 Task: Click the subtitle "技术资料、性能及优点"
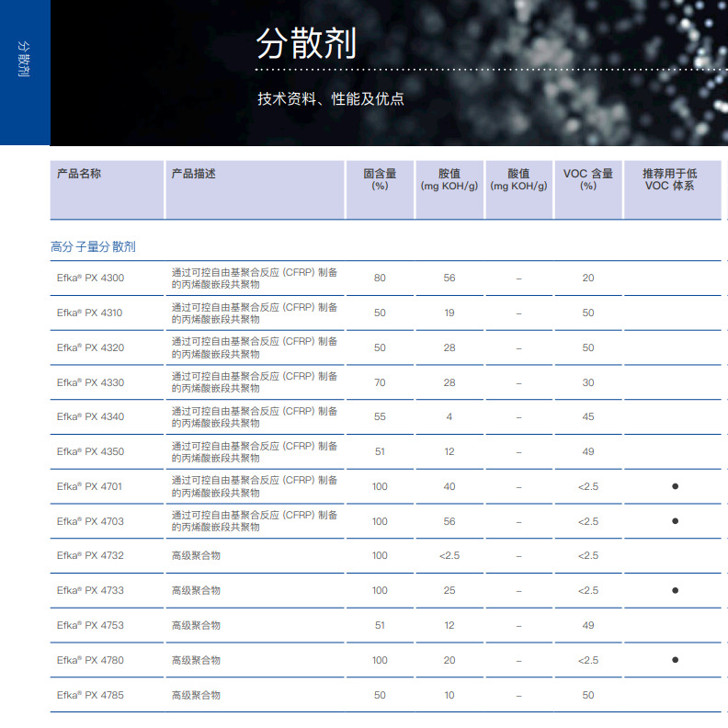331,98
